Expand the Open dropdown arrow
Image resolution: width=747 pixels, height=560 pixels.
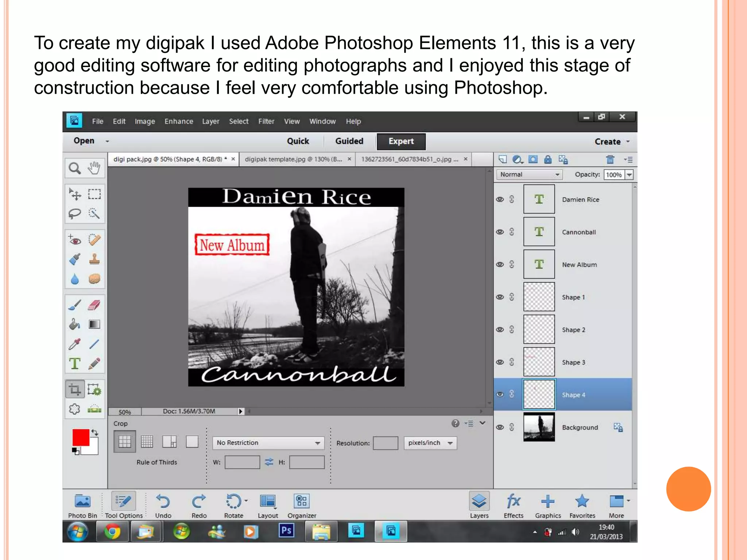(107, 141)
